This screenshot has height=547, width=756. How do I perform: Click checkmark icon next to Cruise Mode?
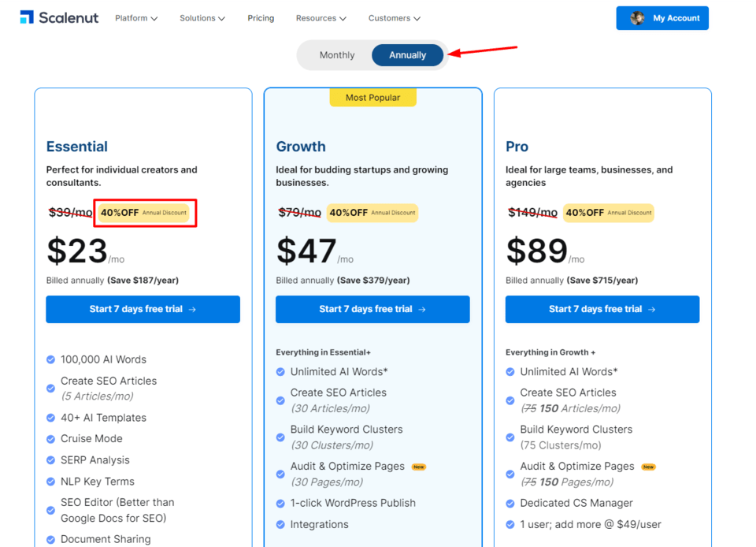pyautogui.click(x=51, y=439)
